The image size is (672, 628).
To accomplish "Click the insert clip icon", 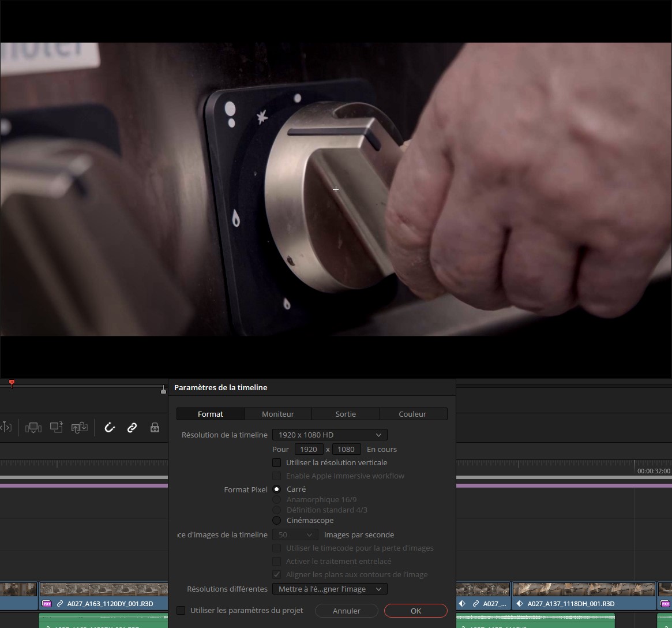I will click(33, 428).
